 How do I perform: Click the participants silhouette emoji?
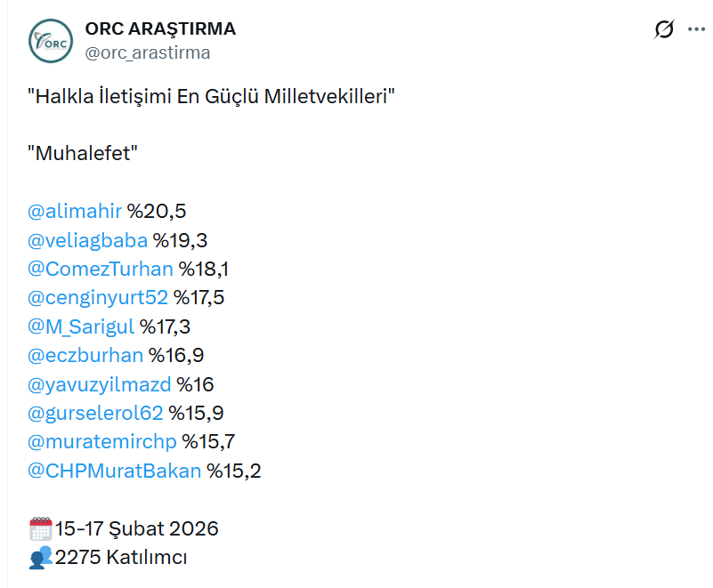click(x=41, y=558)
